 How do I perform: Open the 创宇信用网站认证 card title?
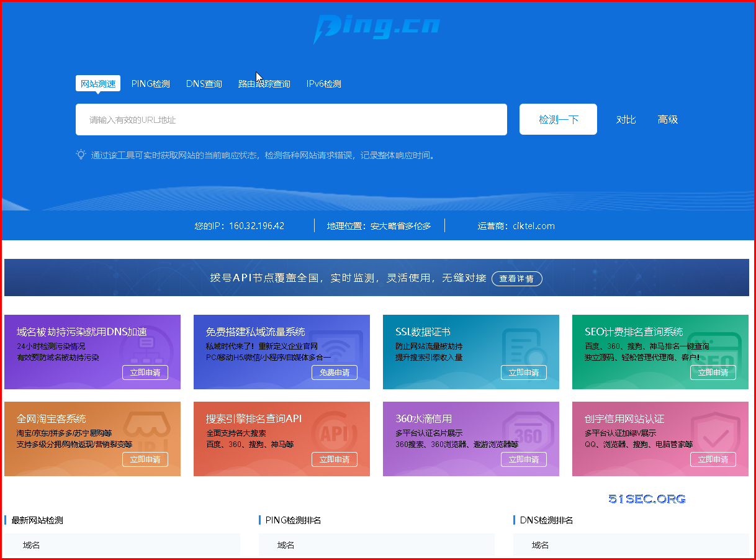(x=624, y=418)
